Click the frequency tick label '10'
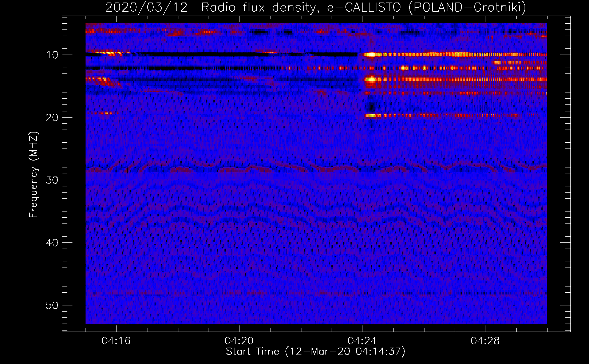The width and height of the screenshot is (589, 364). [52, 55]
